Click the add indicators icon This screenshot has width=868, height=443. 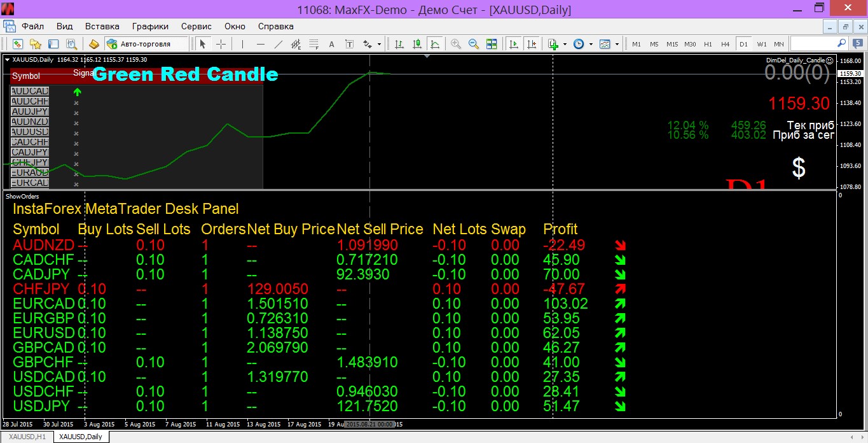coord(553,44)
